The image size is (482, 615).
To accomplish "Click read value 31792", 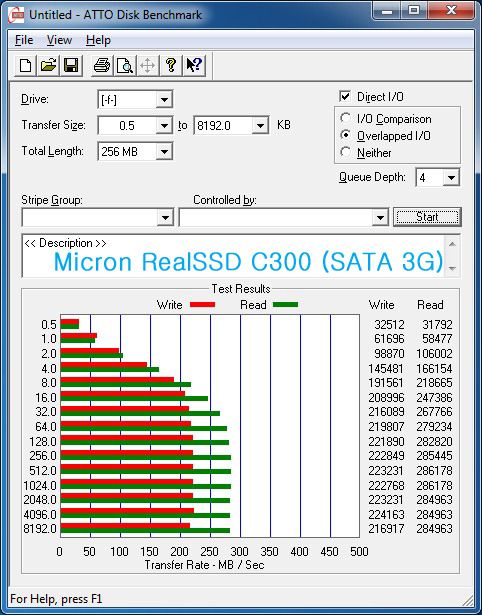I will point(437,324).
